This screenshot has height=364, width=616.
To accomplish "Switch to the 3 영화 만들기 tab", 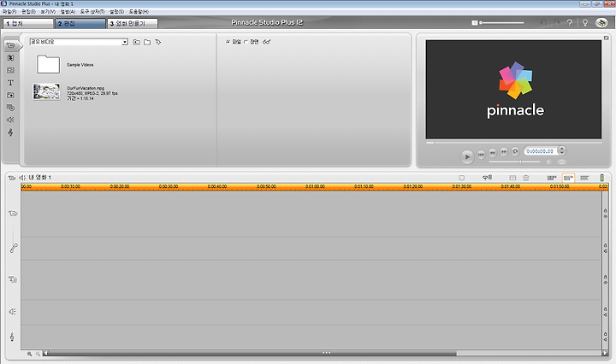I will [x=133, y=24].
